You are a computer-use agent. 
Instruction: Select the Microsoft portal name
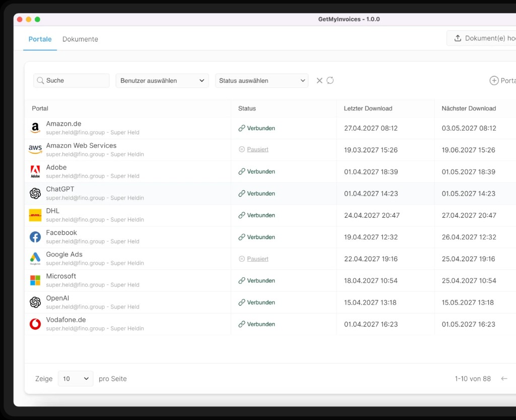click(x=61, y=276)
